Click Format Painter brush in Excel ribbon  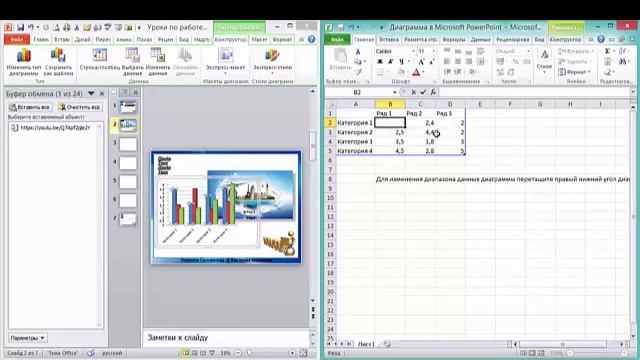click(358, 72)
